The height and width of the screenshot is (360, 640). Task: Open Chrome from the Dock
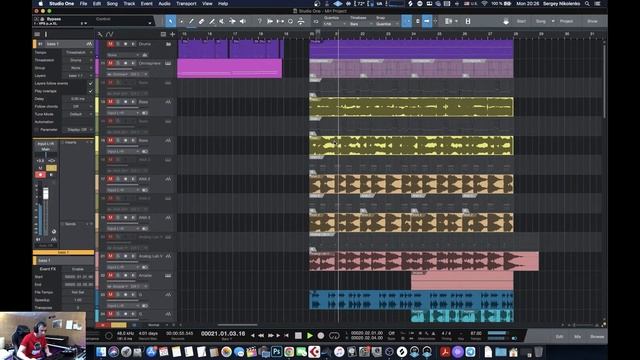pyautogui.click(x=289, y=351)
